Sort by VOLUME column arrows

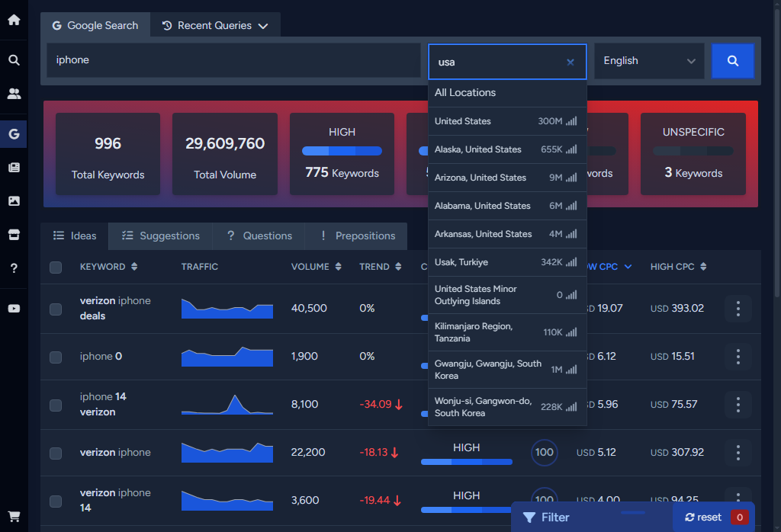pos(338,267)
